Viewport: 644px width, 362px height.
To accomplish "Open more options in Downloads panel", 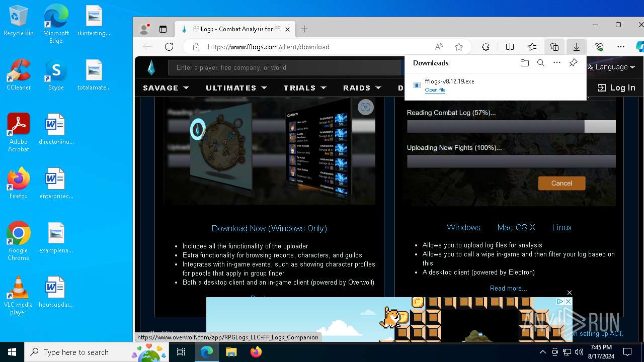I will point(557,63).
